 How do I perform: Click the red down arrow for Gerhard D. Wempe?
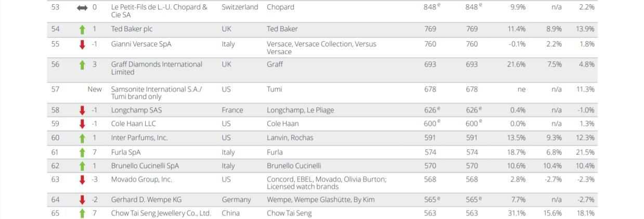[x=82, y=200]
